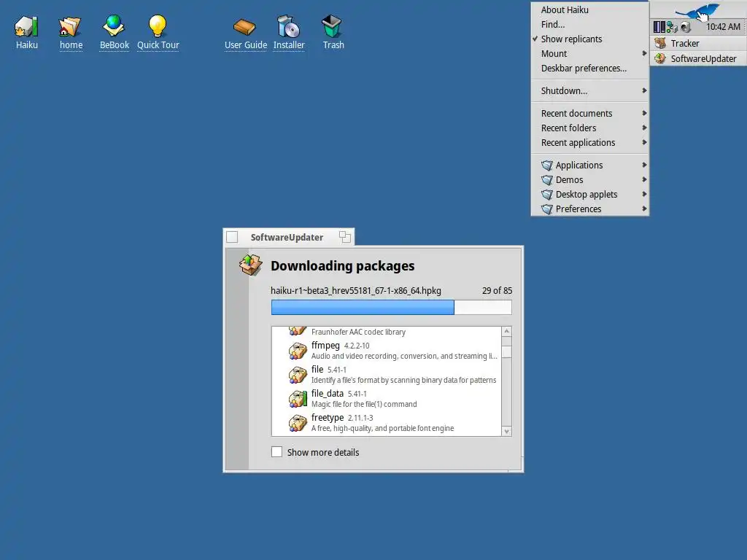Click the ProcessController bars tray icon
The image size is (747, 560).
(x=659, y=27)
